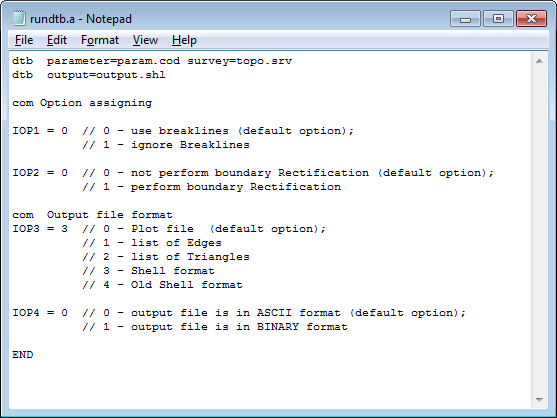
Task: Place cursor in 'output=output.shl' text
Action: (x=106, y=75)
